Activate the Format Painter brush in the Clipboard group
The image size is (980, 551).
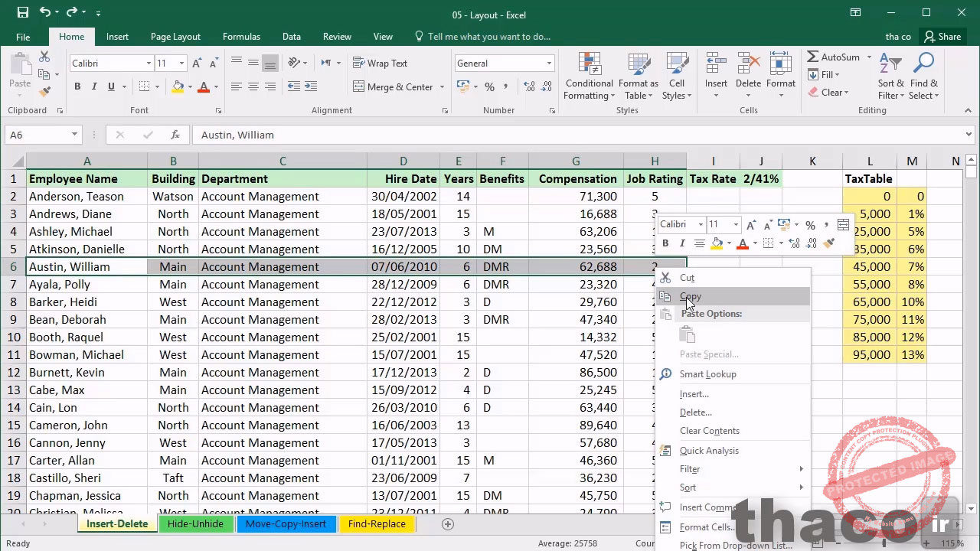pyautogui.click(x=44, y=91)
